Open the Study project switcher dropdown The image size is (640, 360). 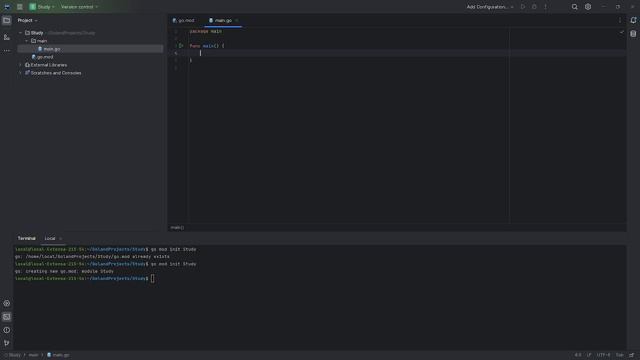(x=42, y=7)
